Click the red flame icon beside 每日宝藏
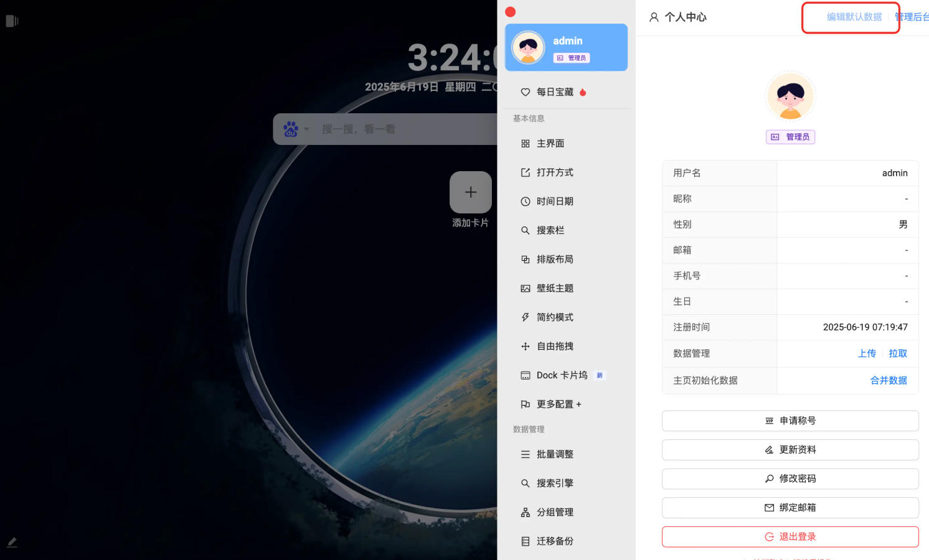Viewport: 929px width, 560px height. [x=583, y=92]
